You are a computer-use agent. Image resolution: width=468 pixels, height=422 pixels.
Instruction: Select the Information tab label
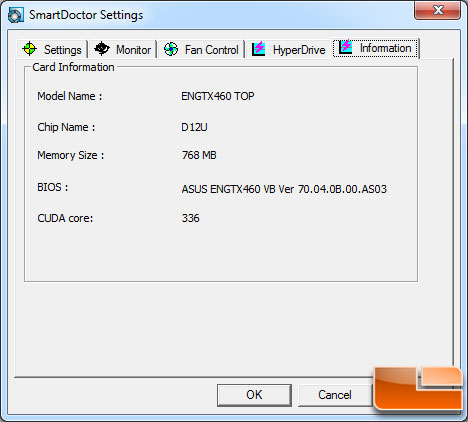(385, 48)
